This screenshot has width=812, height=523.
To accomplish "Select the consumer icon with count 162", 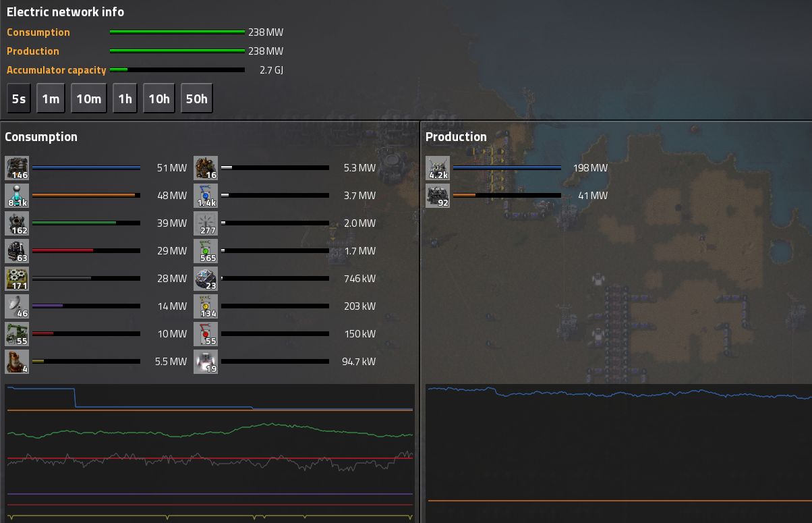I will [17, 223].
